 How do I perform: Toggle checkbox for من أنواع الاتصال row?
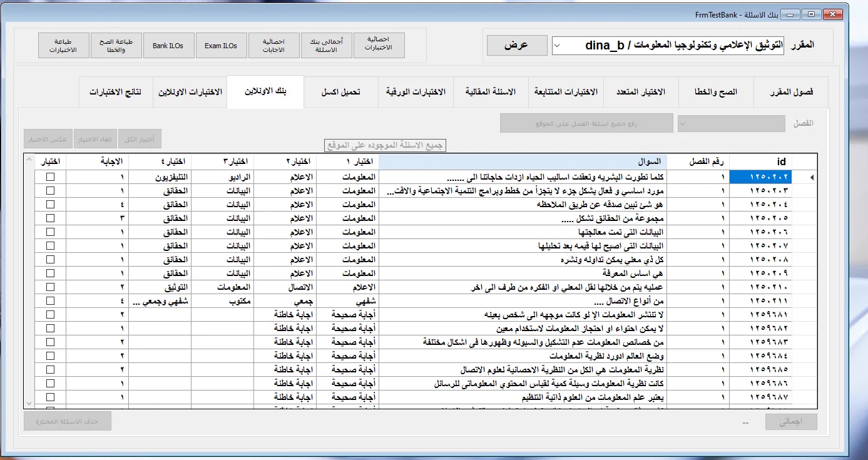[x=50, y=301]
